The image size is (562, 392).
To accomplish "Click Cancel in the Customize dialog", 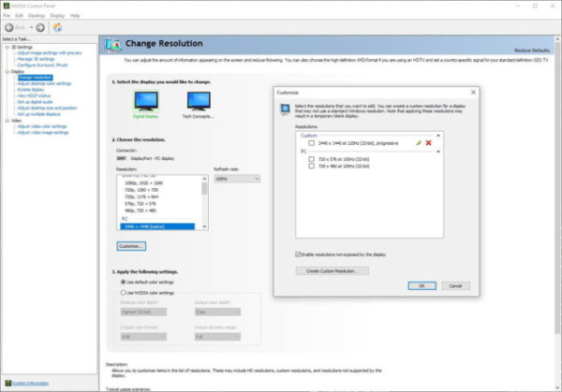I will (x=455, y=285).
